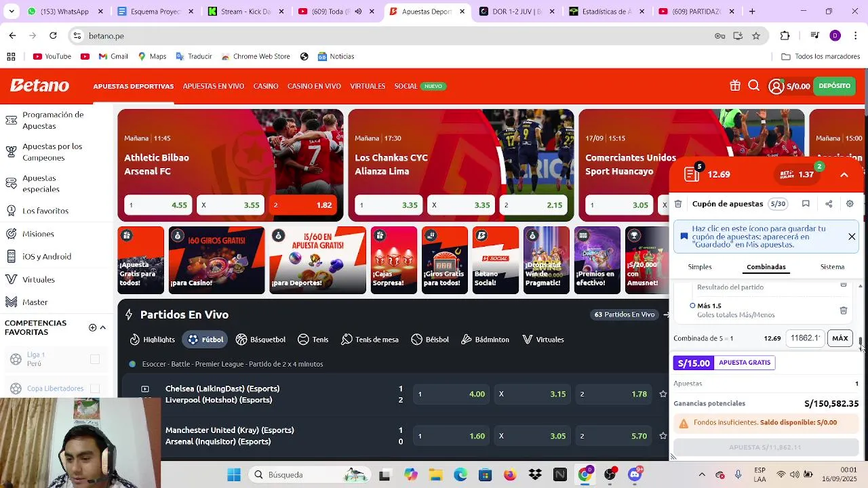
Task: Share the bet slip
Action: pos(829,203)
